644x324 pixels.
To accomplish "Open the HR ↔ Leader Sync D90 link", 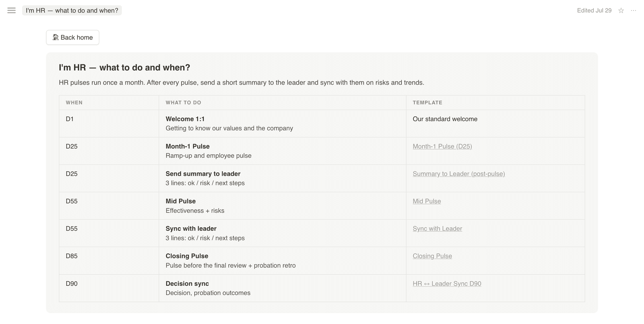I will (447, 284).
